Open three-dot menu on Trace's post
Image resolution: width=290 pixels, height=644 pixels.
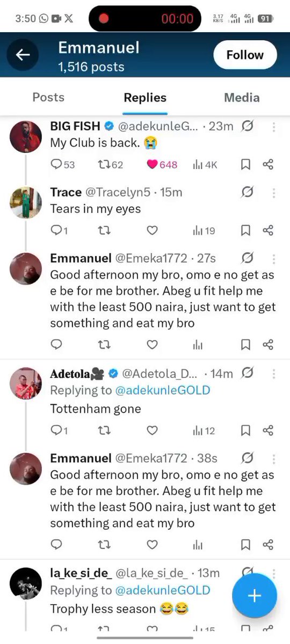274,193
